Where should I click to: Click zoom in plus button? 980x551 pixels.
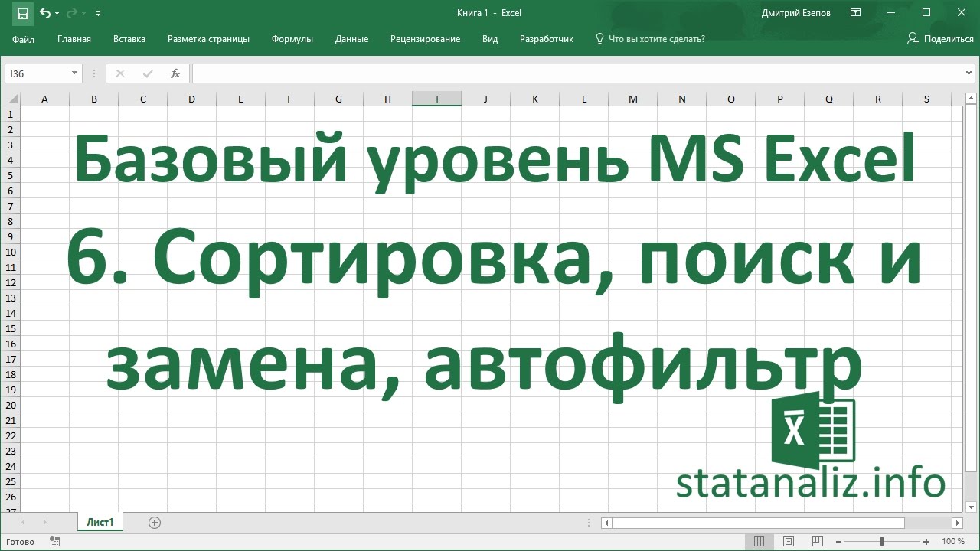tap(926, 541)
